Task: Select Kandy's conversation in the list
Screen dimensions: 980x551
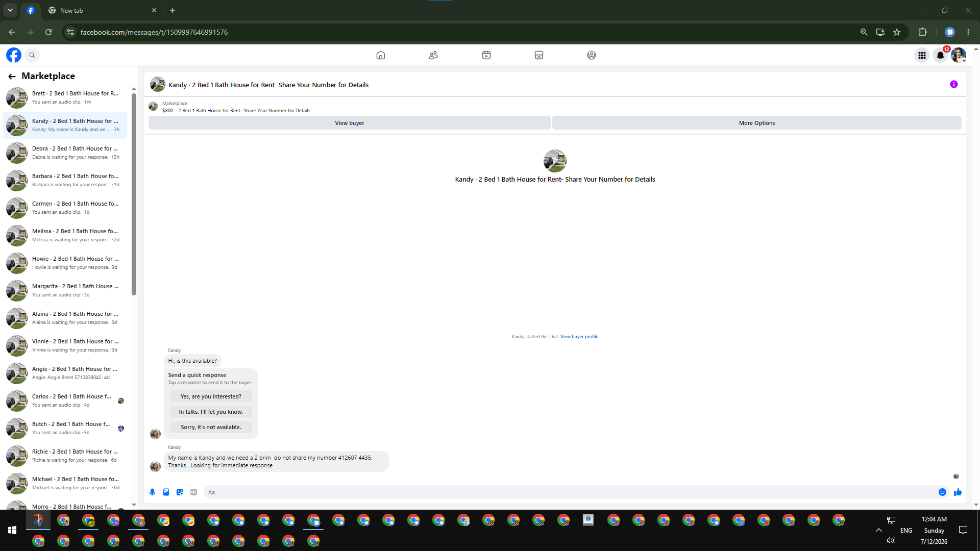Action: (65, 126)
